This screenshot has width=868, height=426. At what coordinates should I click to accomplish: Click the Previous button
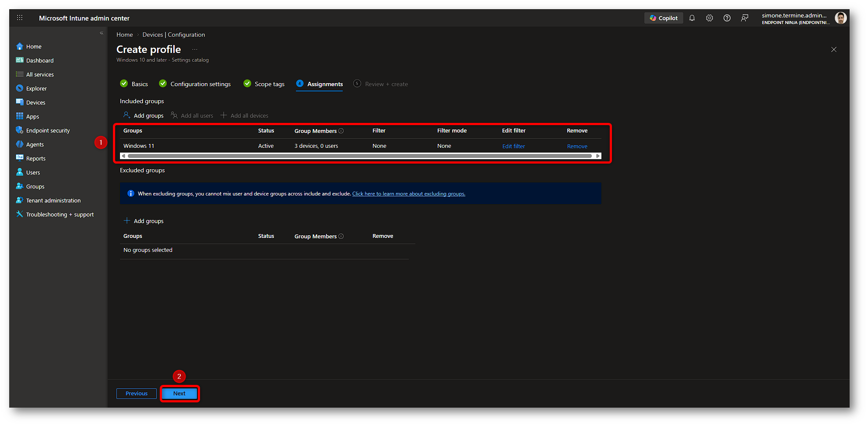pos(137,394)
